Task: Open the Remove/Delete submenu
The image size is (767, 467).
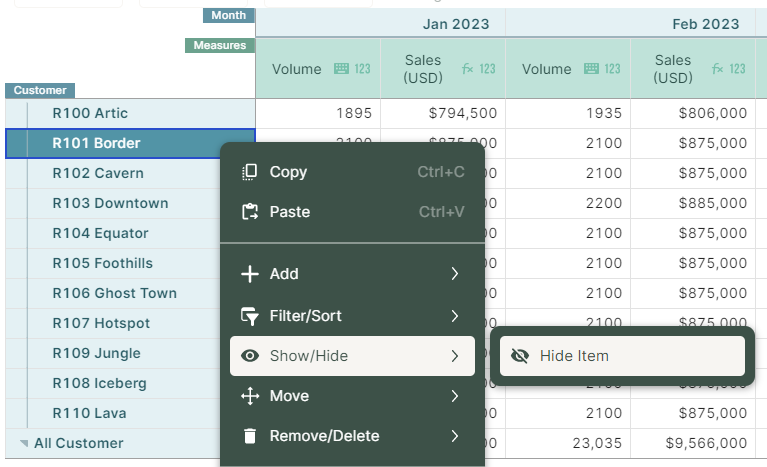Action: [352, 436]
